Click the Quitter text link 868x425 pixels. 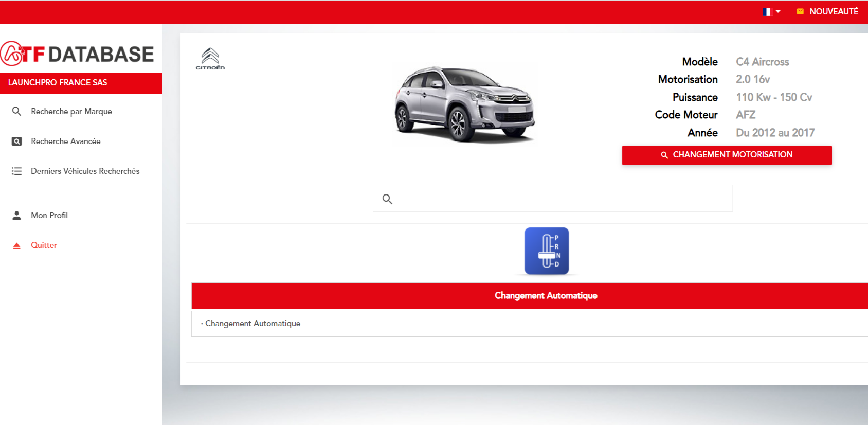44,245
